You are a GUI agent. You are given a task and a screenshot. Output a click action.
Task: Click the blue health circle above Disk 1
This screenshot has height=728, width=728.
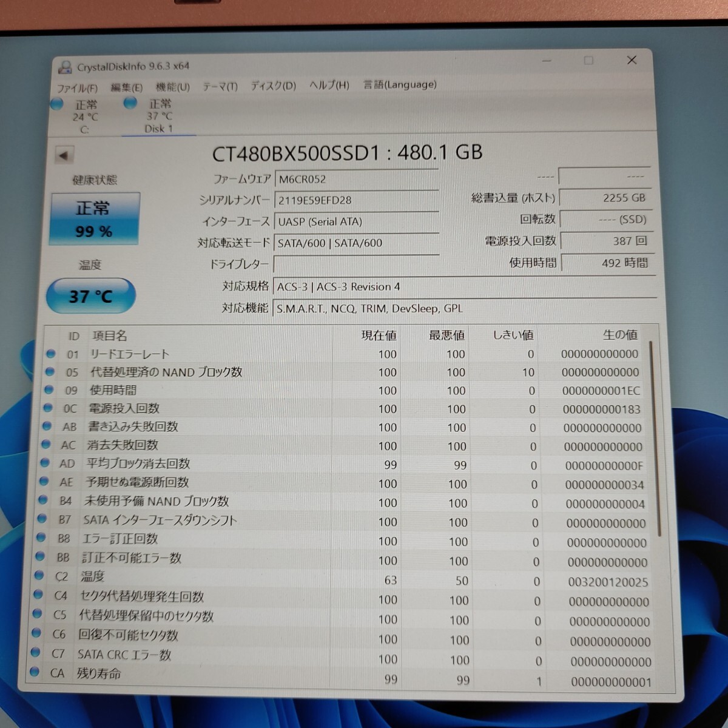pyautogui.click(x=130, y=104)
